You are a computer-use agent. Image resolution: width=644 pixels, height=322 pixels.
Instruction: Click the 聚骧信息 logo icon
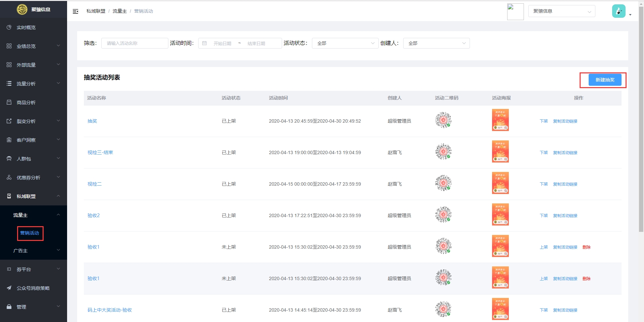click(22, 9)
